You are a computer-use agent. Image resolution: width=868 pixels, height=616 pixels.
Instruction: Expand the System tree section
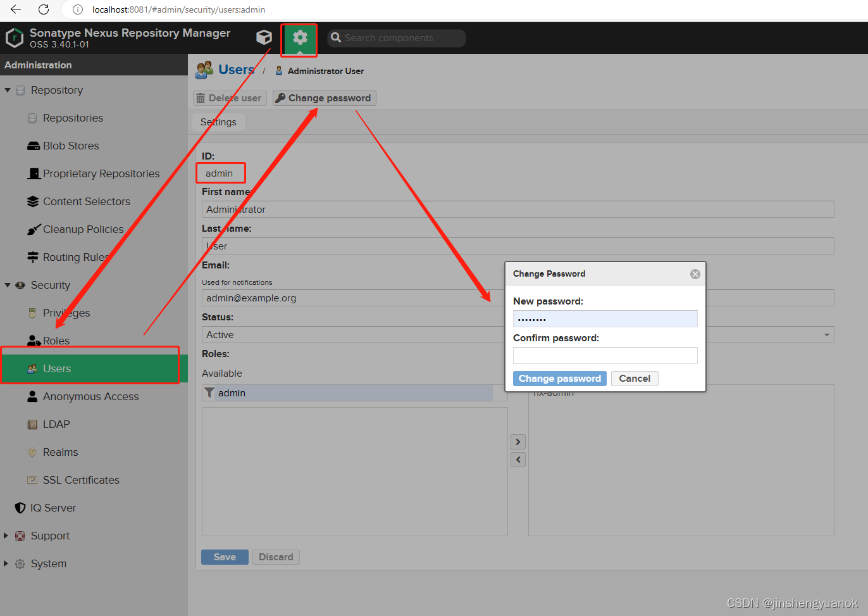coord(6,563)
